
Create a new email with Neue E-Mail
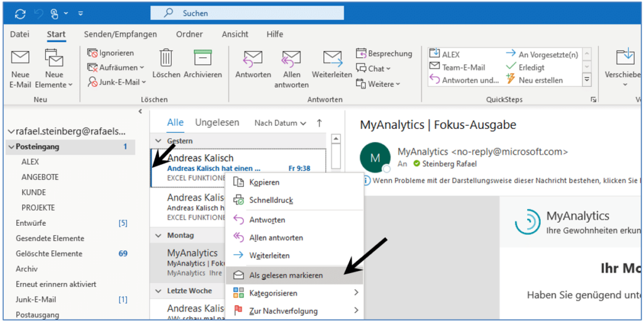coord(20,69)
